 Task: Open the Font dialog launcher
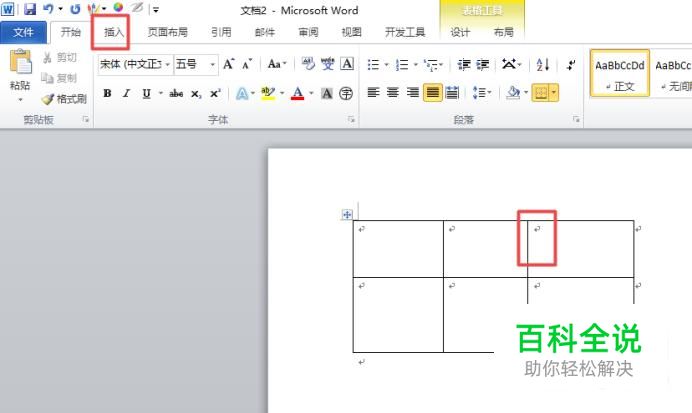point(351,119)
